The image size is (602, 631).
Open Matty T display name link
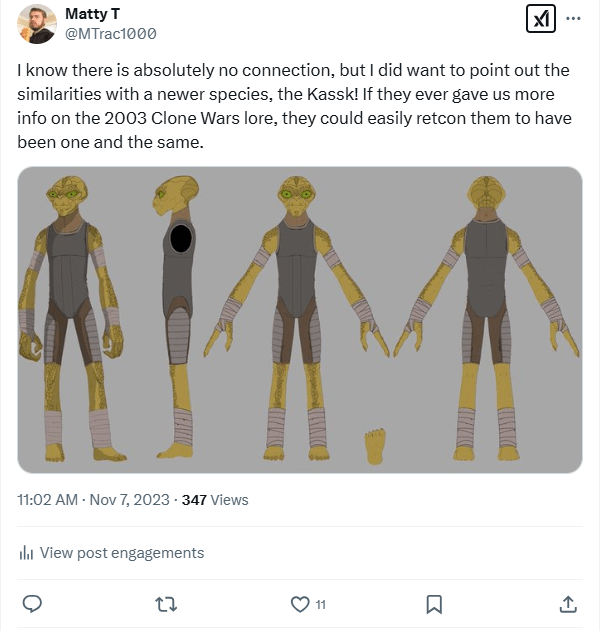coord(93,14)
